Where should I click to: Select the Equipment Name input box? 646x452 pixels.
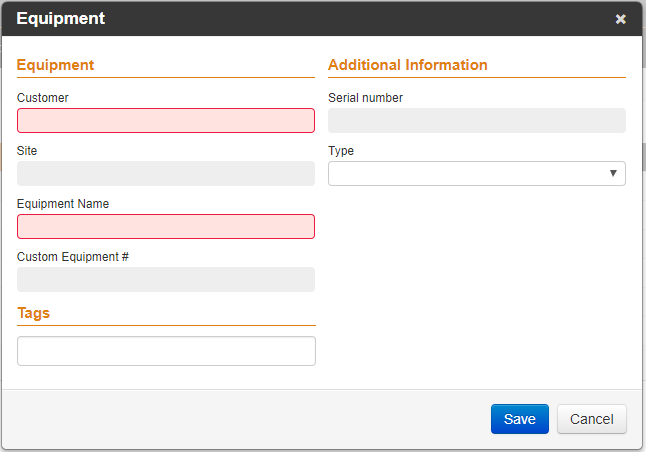(x=166, y=226)
